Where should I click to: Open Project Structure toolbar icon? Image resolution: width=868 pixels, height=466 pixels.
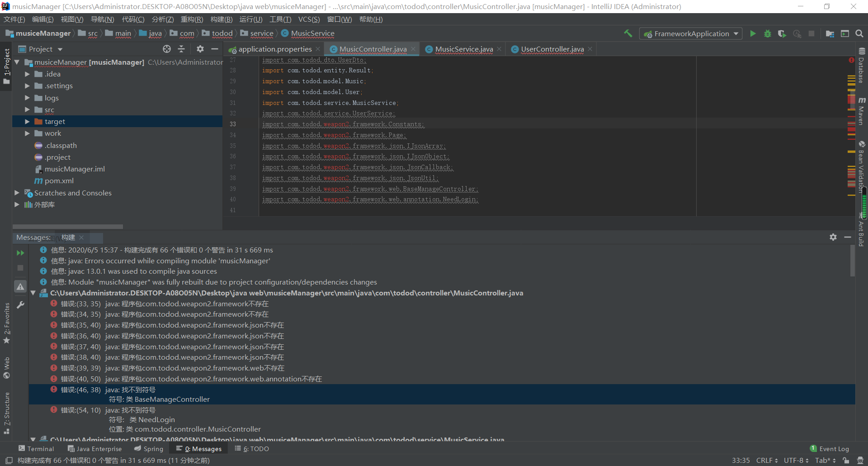[830, 33]
